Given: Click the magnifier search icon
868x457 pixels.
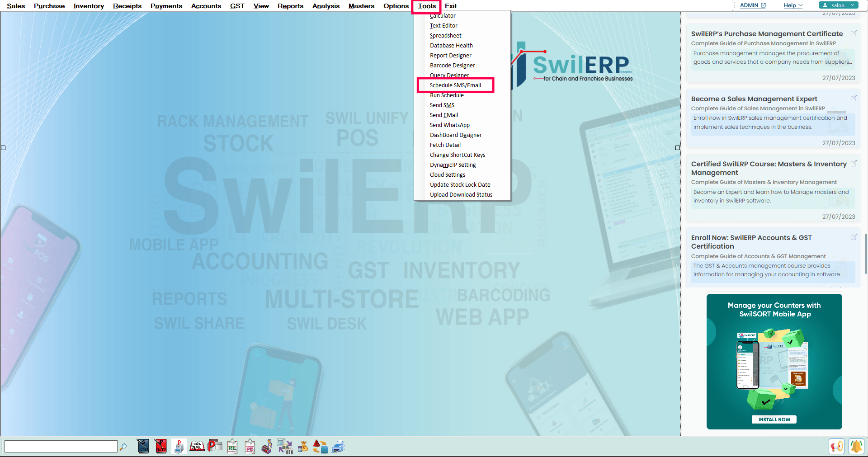Looking at the screenshot, I should click(x=123, y=447).
